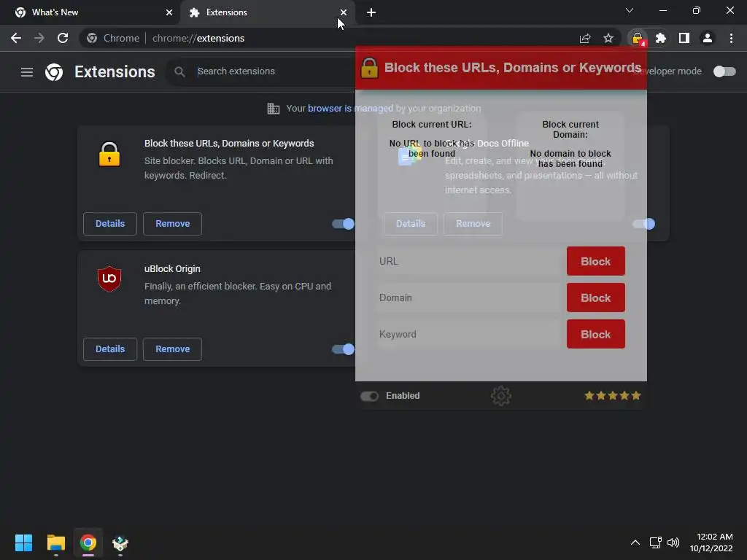
Task: Toggle Developer mode switch
Action: click(724, 71)
